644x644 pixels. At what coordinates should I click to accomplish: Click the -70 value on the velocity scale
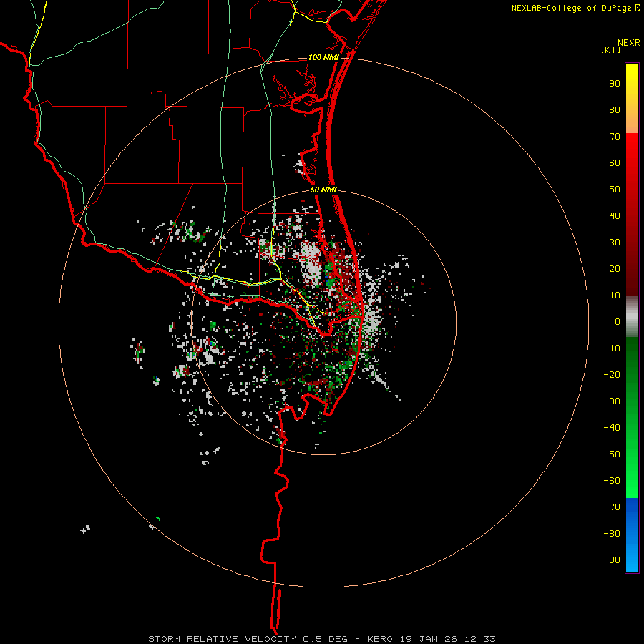(x=612, y=507)
